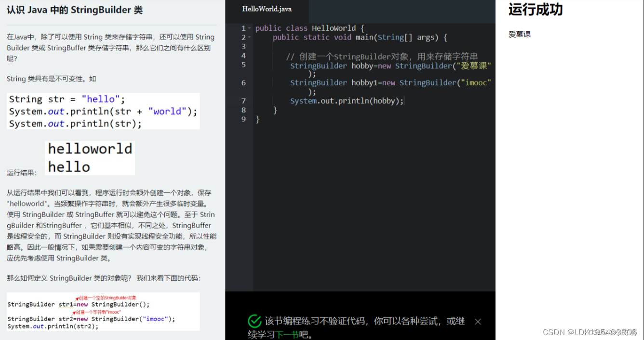Click the 运行成功 heading
Image resolution: width=644 pixels, height=340 pixels.
coord(535,10)
